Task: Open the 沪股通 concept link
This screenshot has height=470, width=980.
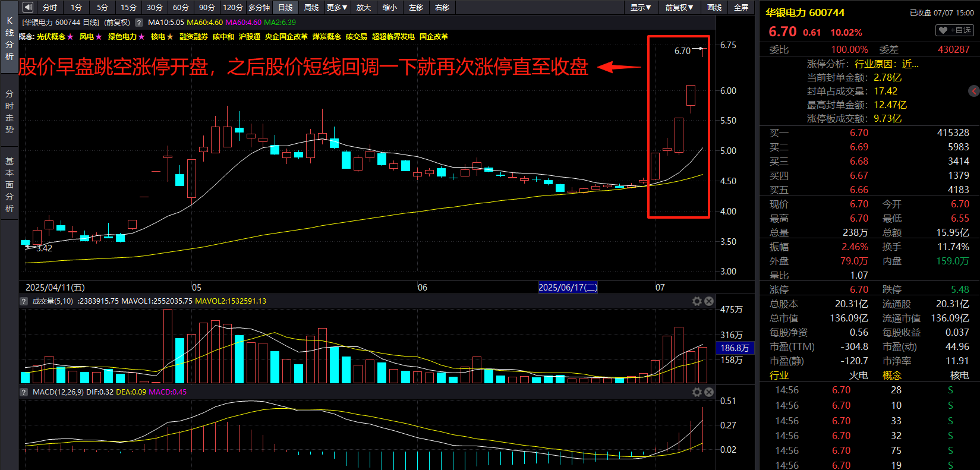Action: pos(250,37)
